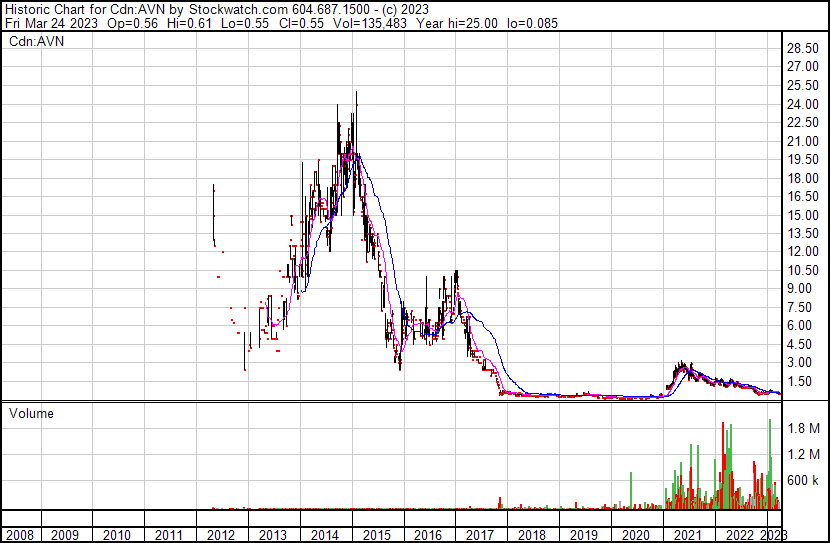
Task: Pick the 2017 year label on the bottom axis
Action: (x=480, y=535)
